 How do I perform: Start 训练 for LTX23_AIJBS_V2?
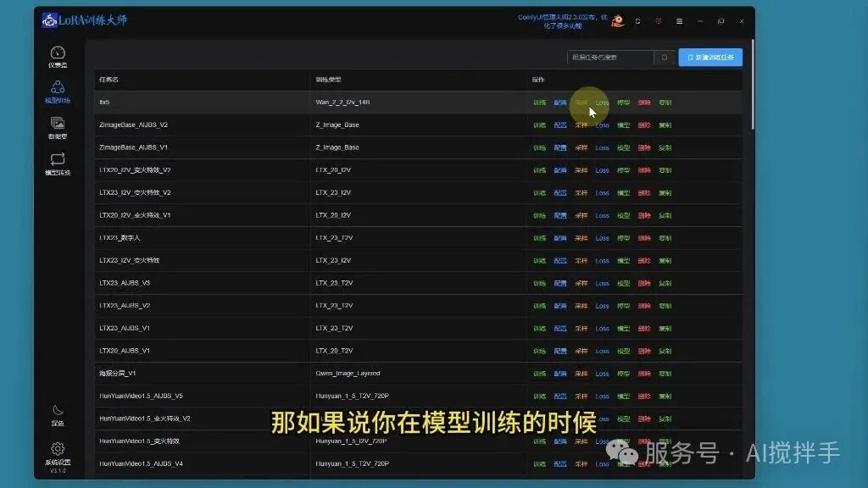click(x=539, y=306)
